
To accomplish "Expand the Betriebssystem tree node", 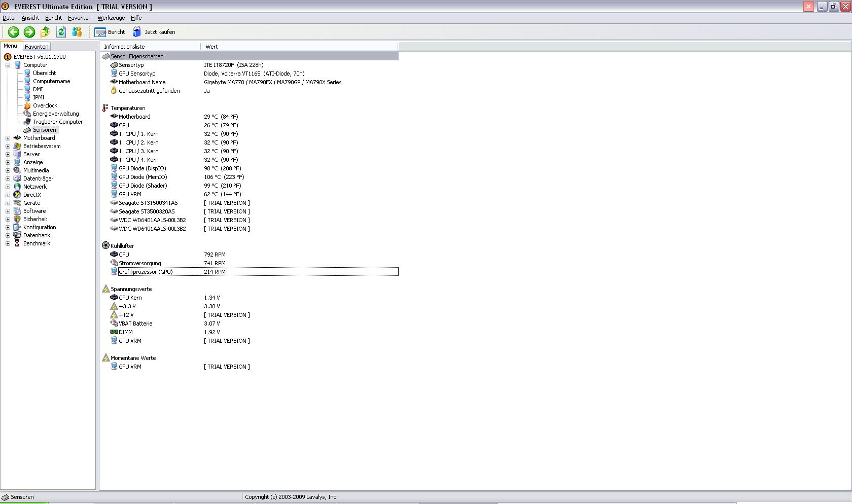I will pyautogui.click(x=8, y=146).
